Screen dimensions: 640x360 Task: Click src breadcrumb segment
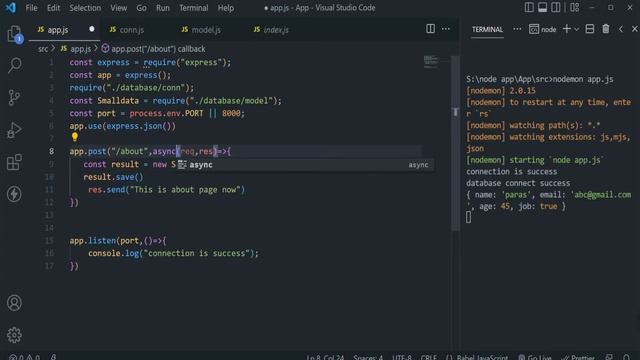tap(43, 49)
